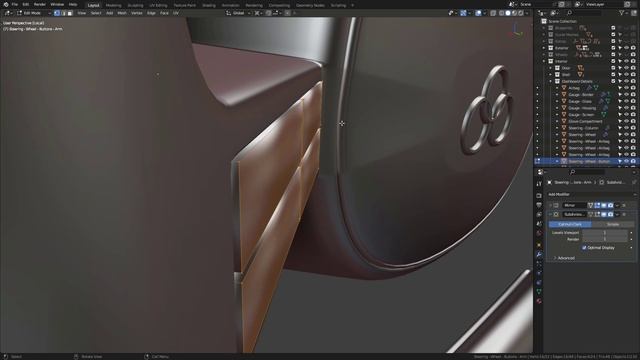Open the Vertex menu in viewport header
Image resolution: width=640 pixels, height=360 pixels.
pos(136,13)
